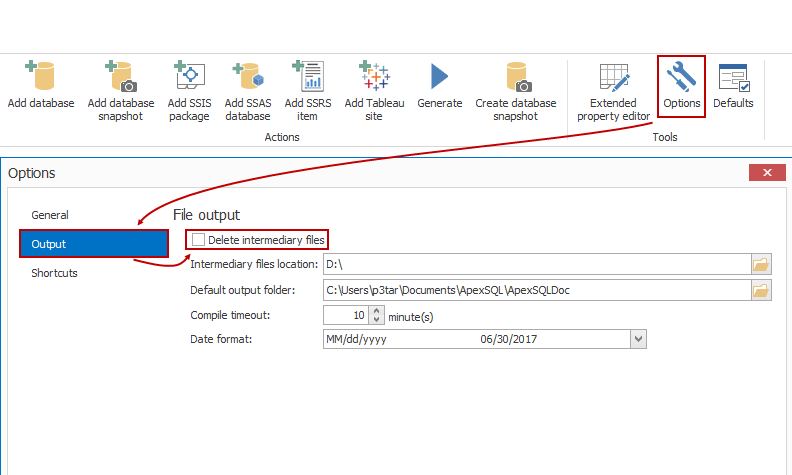Enable Delete intermediary files checkbox

[199, 240]
